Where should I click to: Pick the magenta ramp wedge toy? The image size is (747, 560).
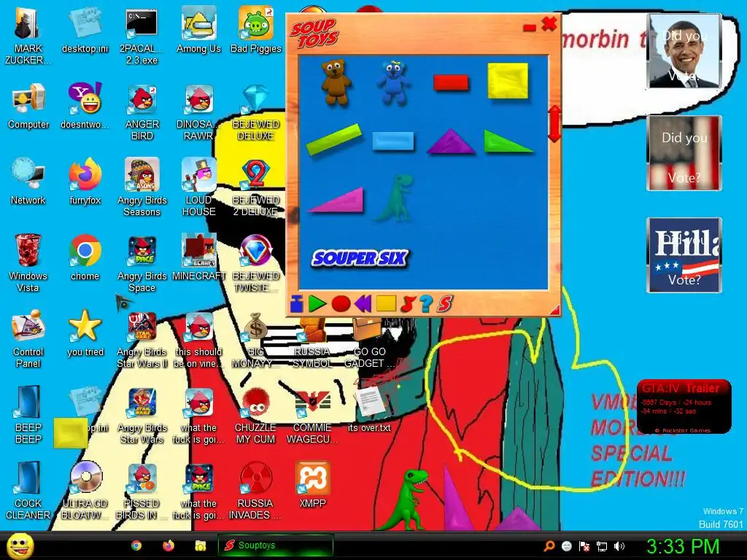click(x=336, y=200)
